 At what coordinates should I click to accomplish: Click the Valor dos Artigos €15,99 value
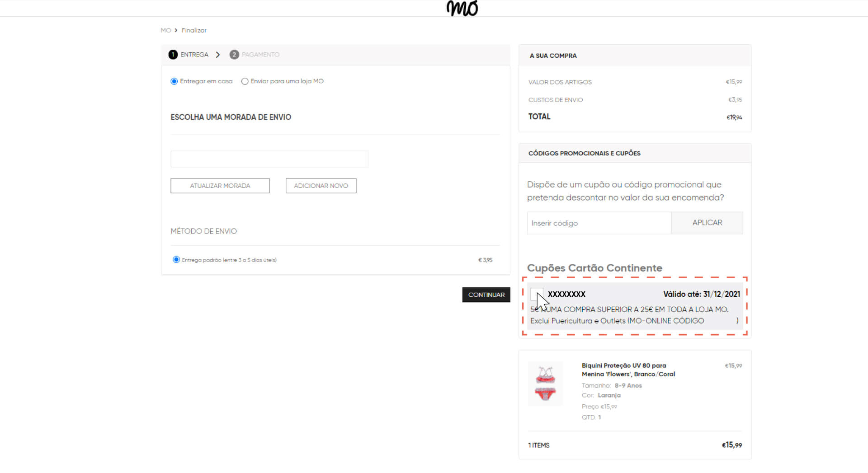[734, 82]
